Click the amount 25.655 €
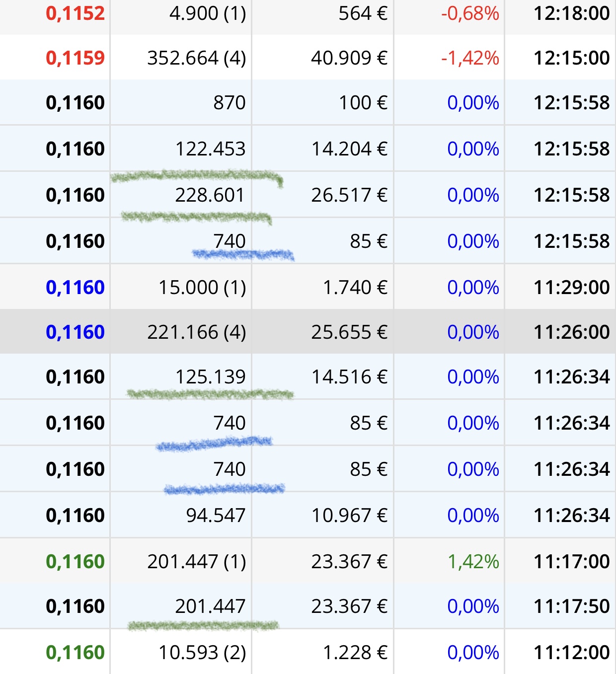The width and height of the screenshot is (616, 674). point(349,332)
